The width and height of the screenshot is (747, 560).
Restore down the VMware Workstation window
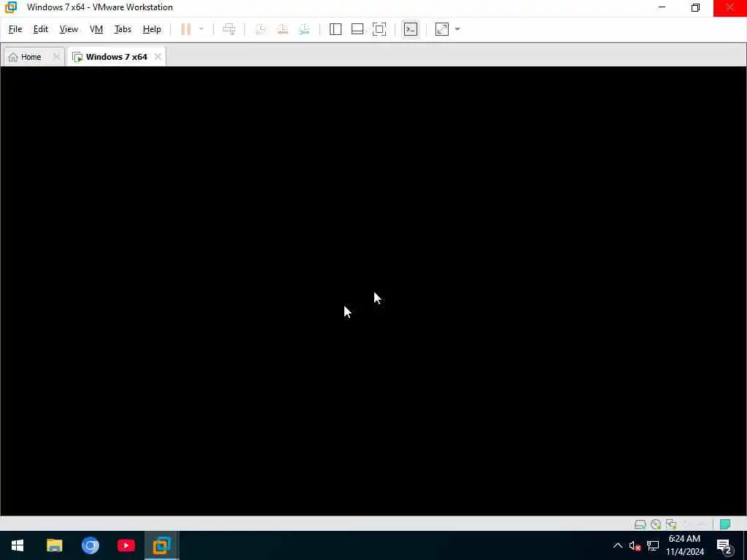(695, 7)
